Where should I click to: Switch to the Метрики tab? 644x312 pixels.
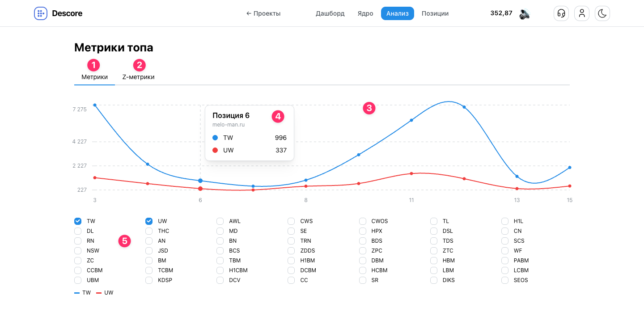[94, 77]
